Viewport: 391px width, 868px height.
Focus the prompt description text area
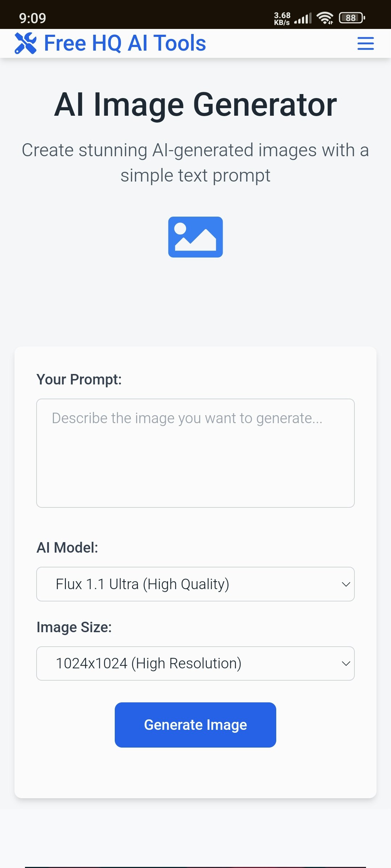(195, 453)
